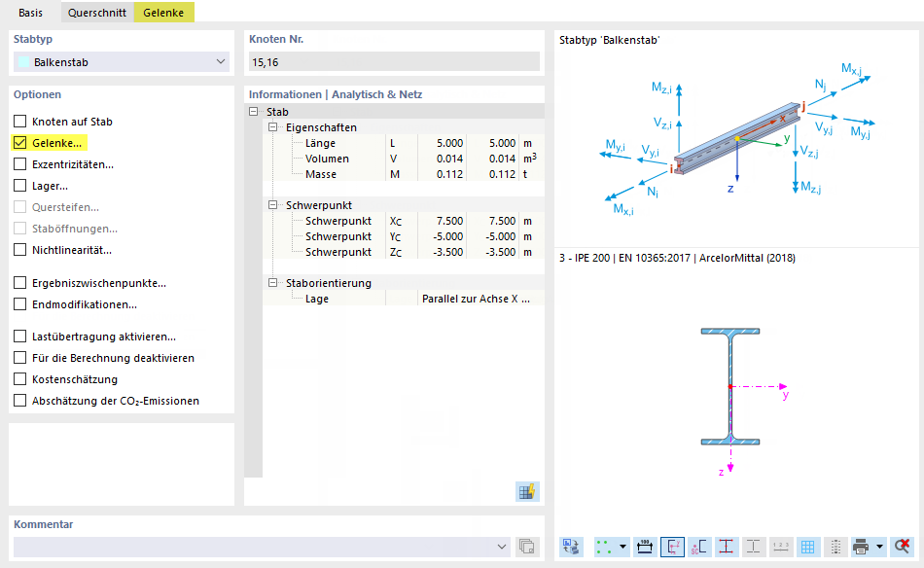Click the gray dotted column icon
924x568 pixels.
(835, 547)
